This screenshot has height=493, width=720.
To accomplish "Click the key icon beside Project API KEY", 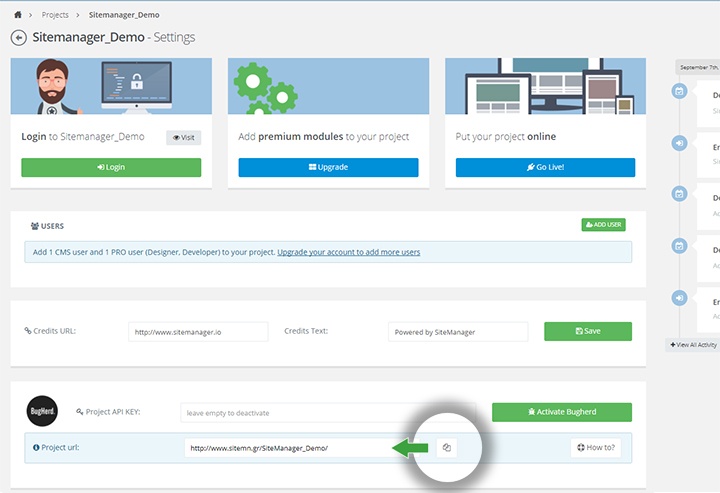I will coord(79,412).
